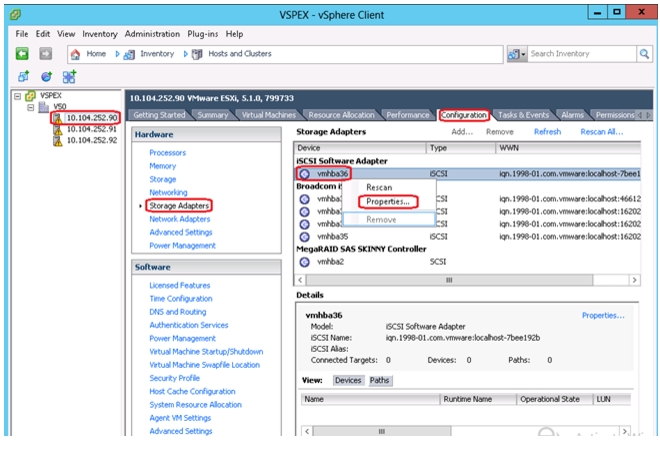Click the Home house icon

click(x=75, y=54)
